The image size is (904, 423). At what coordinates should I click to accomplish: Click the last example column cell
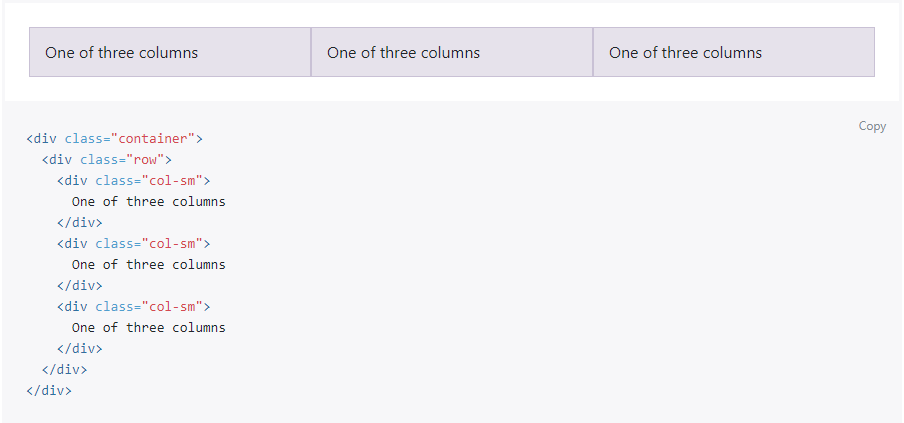733,52
